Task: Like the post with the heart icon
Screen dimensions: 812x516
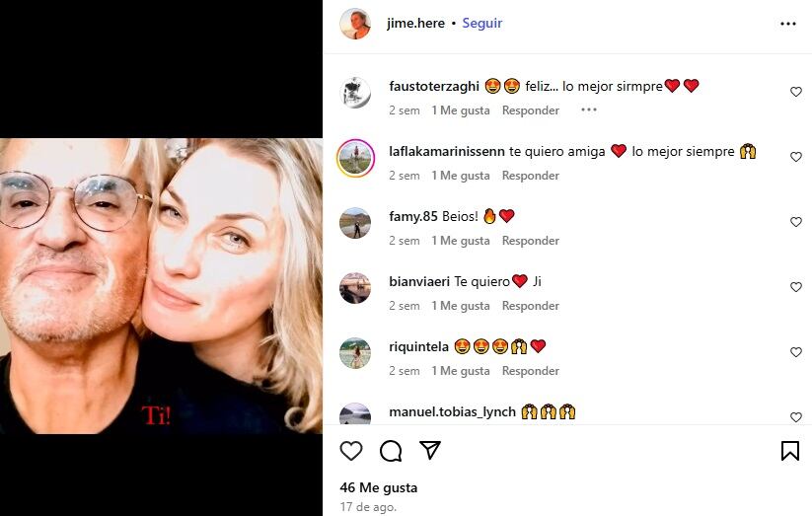Action: 351,451
